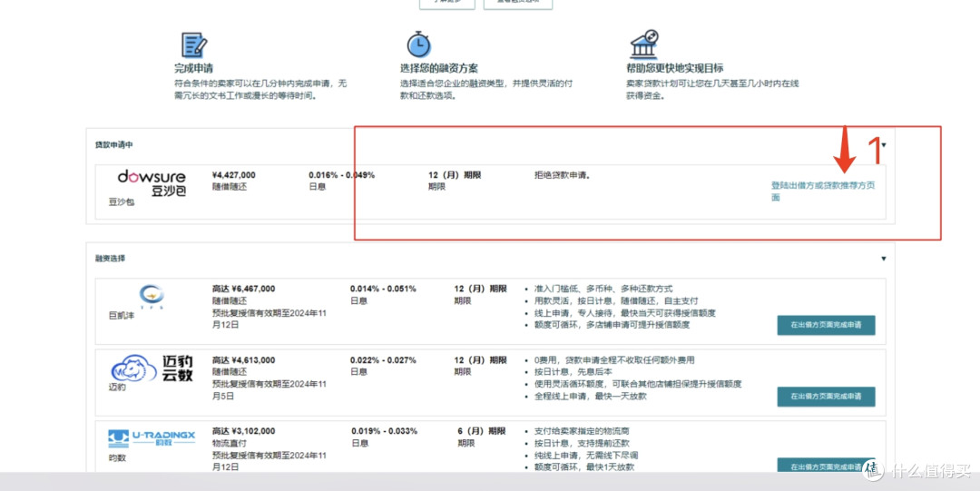980x491 pixels.
Task: Collapse the 融资选择 section arrow
Action: coord(883,259)
